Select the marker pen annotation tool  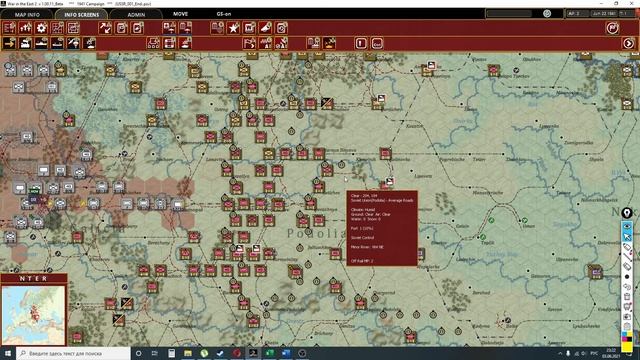tap(627, 247)
